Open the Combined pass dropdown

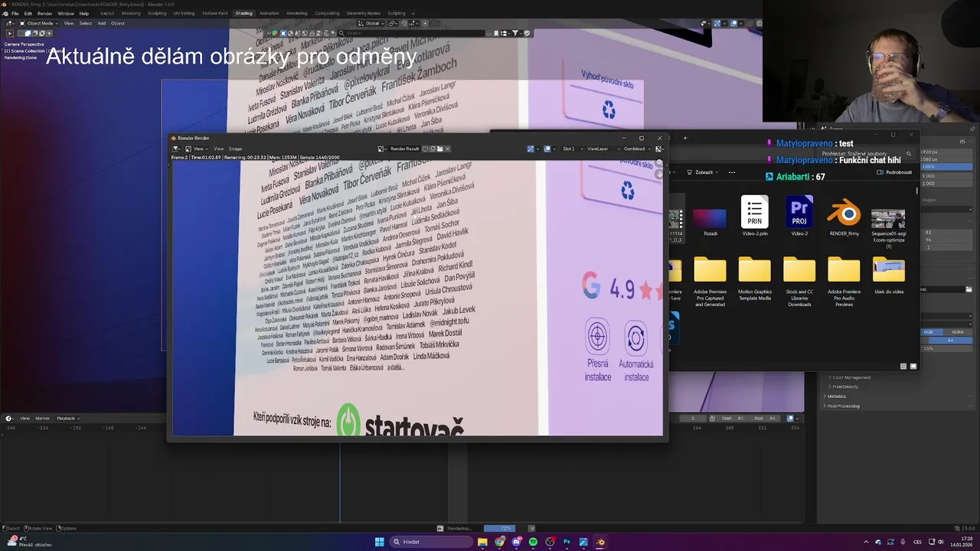pyautogui.click(x=637, y=148)
